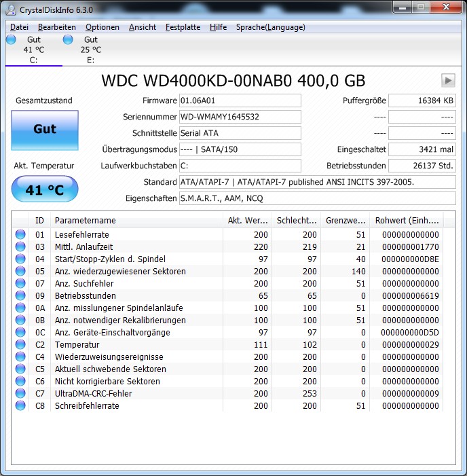Click the Gesamtzustand label

[44, 100]
